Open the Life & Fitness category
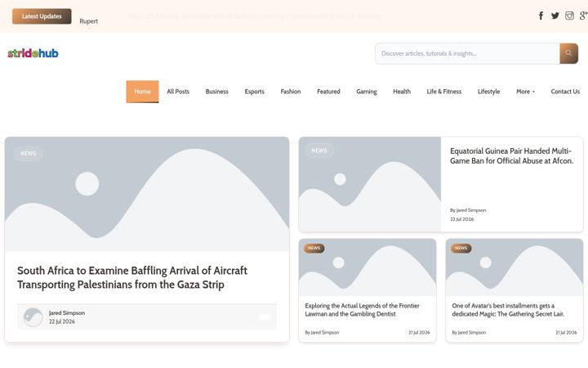This screenshot has width=588, height=368. (x=444, y=92)
